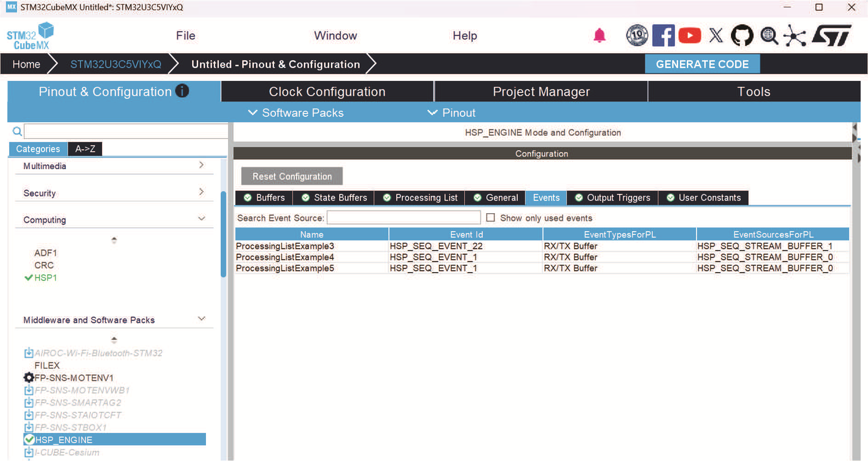Click the download icon for FP-SNS-STBOX1
This screenshot has width=868, height=461.
pyautogui.click(x=29, y=427)
